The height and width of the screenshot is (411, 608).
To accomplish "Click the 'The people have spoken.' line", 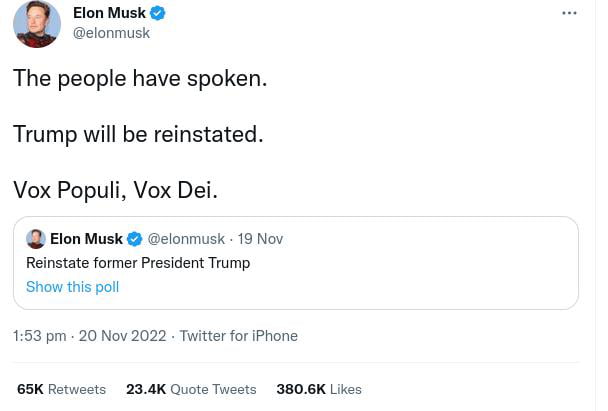I will coord(140,78).
